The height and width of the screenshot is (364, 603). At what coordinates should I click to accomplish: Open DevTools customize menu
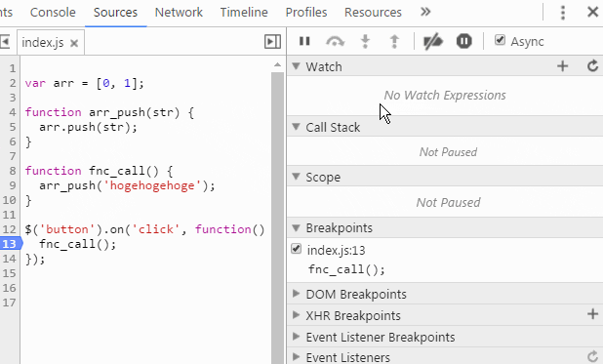pyautogui.click(x=563, y=13)
